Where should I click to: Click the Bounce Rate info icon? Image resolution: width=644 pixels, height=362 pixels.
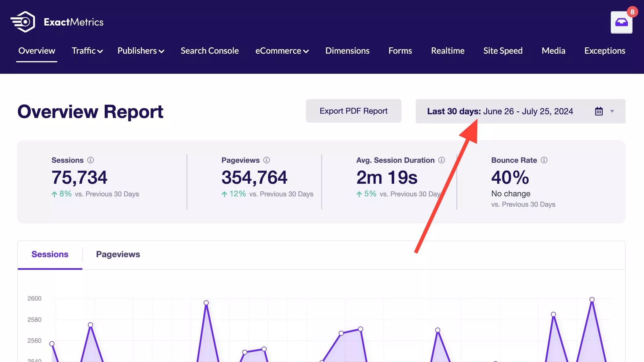pyautogui.click(x=544, y=160)
